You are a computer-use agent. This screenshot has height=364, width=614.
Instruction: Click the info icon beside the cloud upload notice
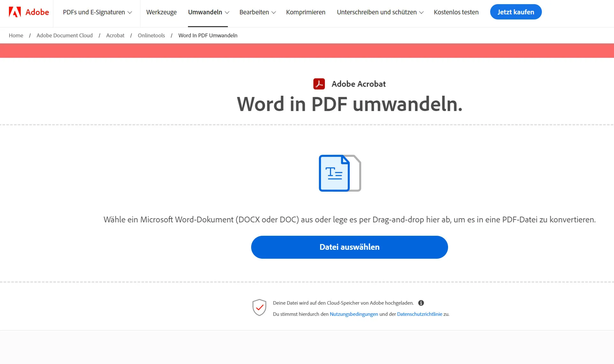click(421, 303)
